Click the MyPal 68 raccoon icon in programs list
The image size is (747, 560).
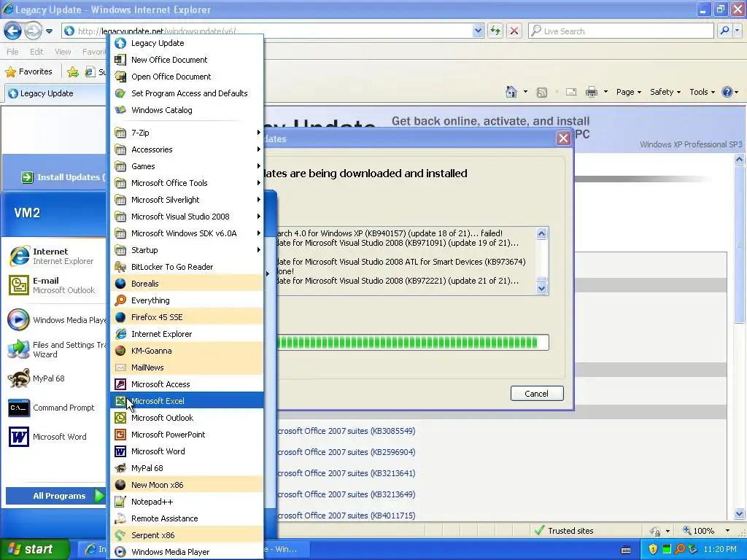click(120, 468)
